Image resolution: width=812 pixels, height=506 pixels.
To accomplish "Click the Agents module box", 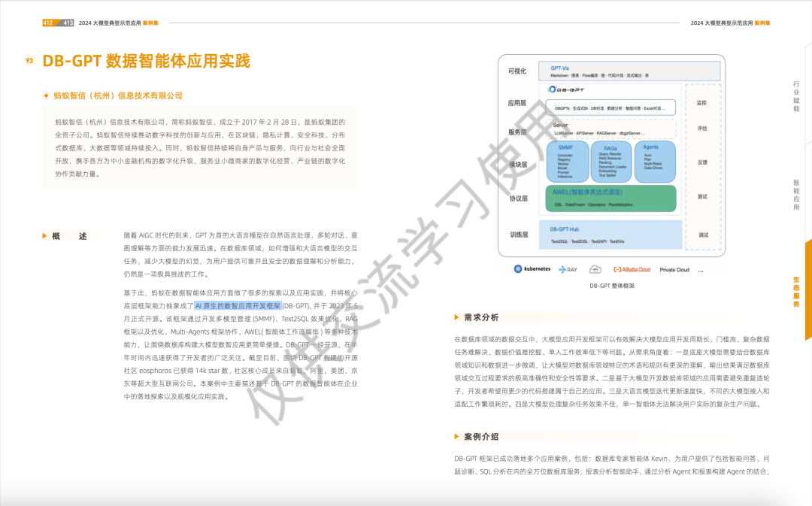I will tap(655, 162).
